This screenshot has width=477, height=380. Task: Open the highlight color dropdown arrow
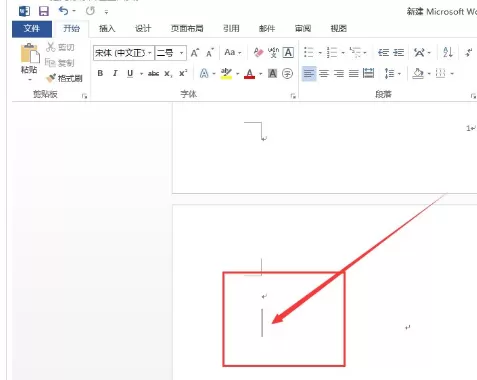[238, 74]
